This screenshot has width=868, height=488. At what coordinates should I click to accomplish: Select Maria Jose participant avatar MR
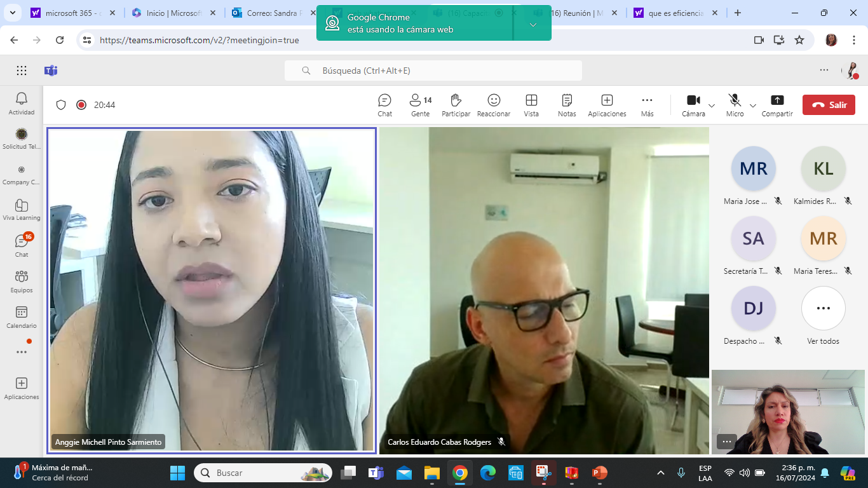(754, 168)
